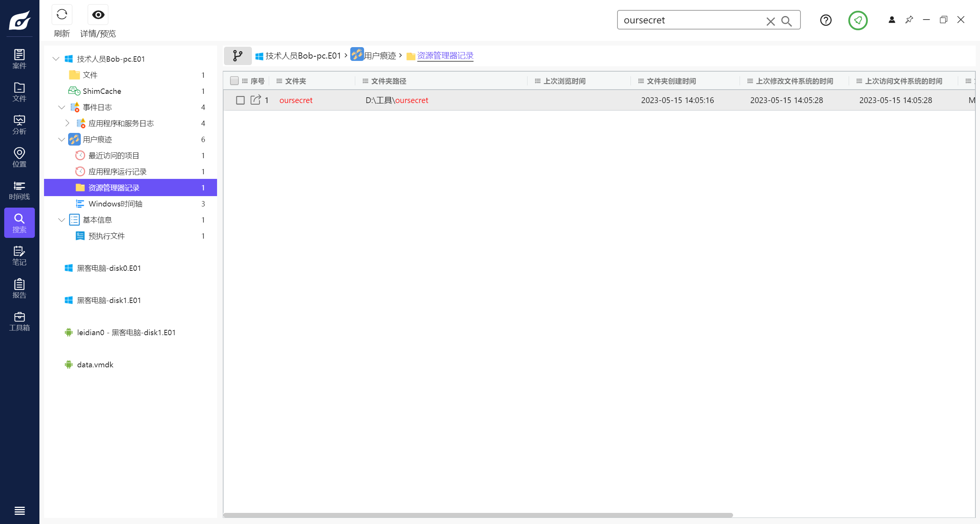Select the checkbox on the oursecret row

pyautogui.click(x=240, y=100)
